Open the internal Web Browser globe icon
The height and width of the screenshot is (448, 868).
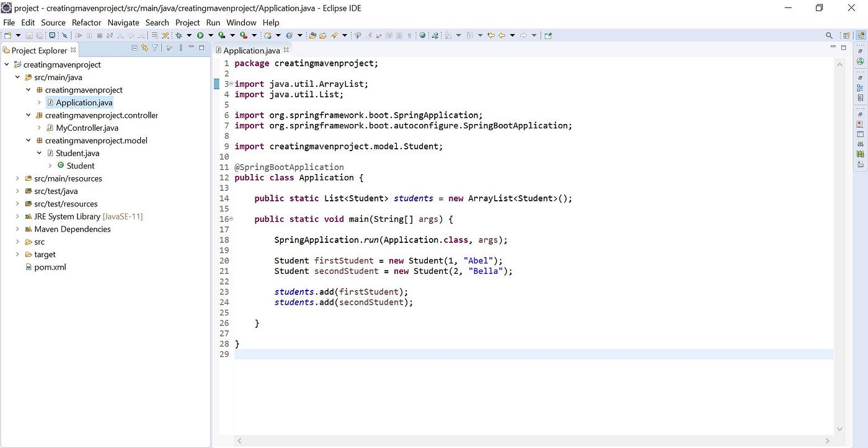pos(422,35)
